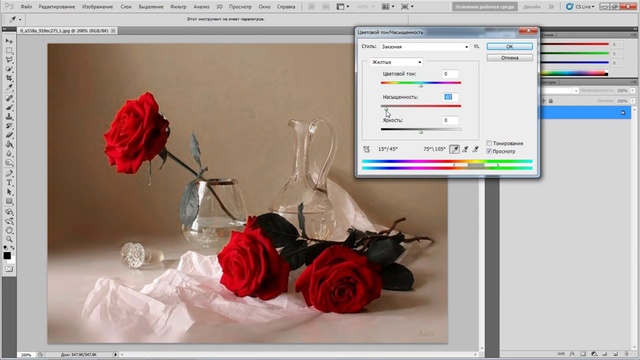This screenshot has height=360, width=640.
Task: Open the Изображение menu
Action: click(98, 7)
